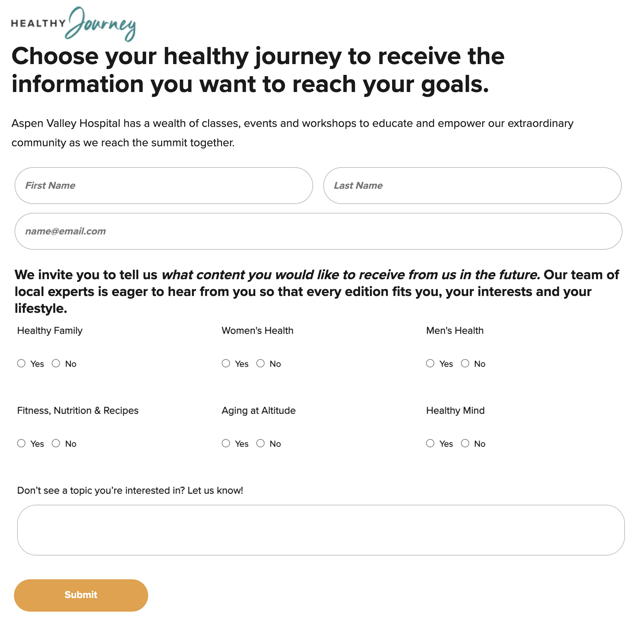The height and width of the screenshot is (644, 644).
Task: Select No for Healthy Family
Action: click(x=56, y=363)
